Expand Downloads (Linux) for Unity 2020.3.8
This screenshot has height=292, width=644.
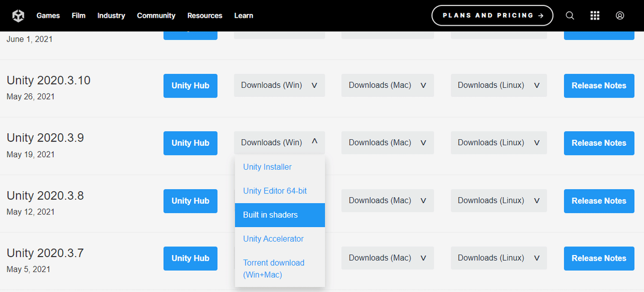click(x=499, y=200)
